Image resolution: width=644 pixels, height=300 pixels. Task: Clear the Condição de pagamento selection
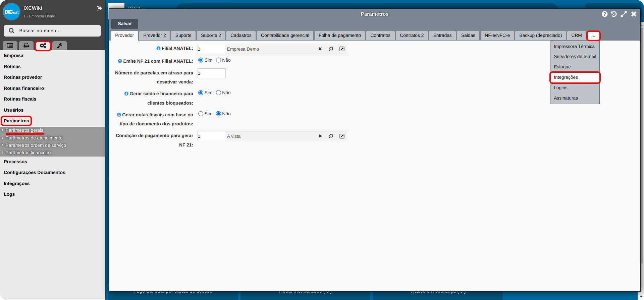[x=320, y=136]
